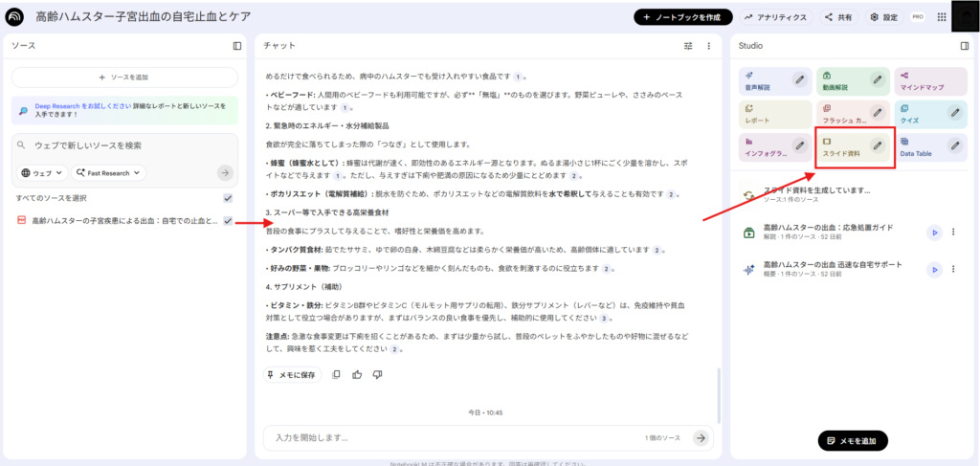Open chat settings via the sliders icon
The height and width of the screenshot is (466, 980).
688,45
